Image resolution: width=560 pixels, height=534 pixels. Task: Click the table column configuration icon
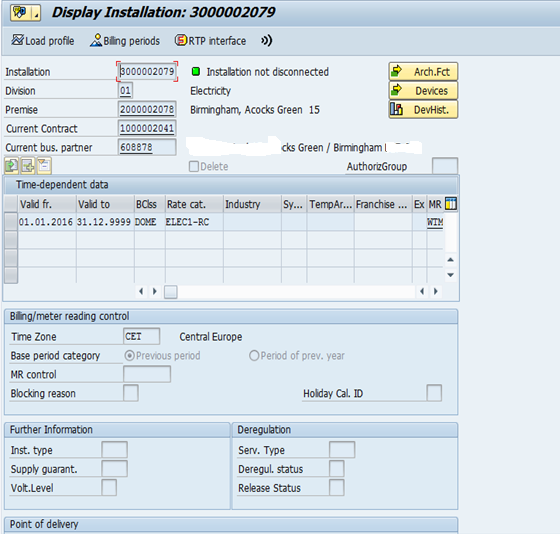tap(451, 204)
